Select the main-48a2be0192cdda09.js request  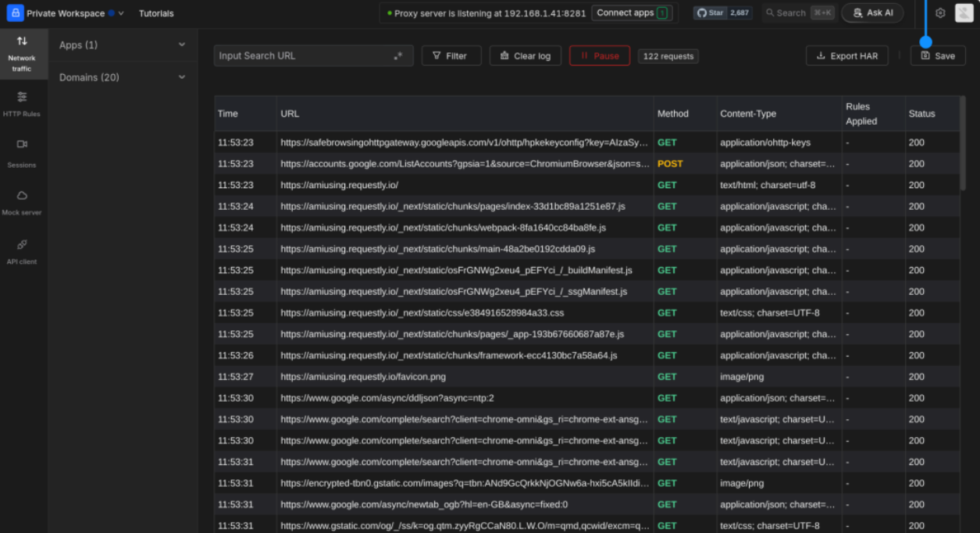586,249
